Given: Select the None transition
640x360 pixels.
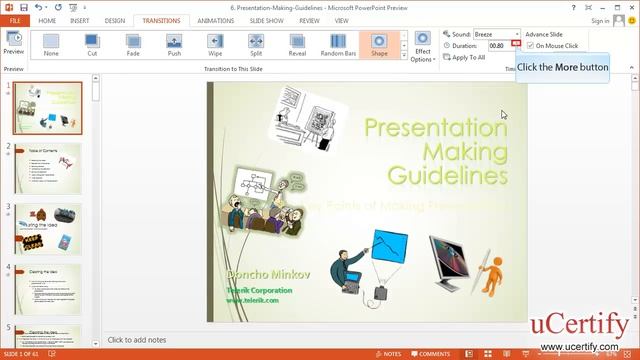Looking at the screenshot, I should tap(51, 45).
